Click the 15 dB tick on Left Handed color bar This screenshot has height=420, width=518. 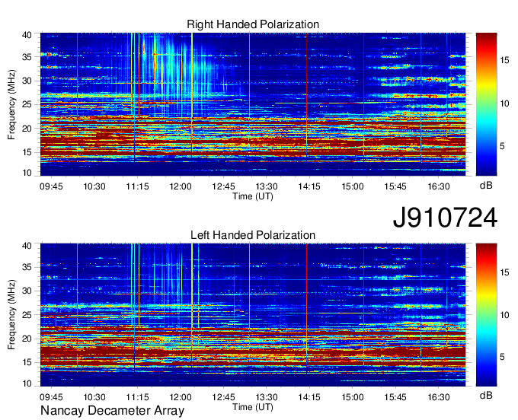(504, 272)
